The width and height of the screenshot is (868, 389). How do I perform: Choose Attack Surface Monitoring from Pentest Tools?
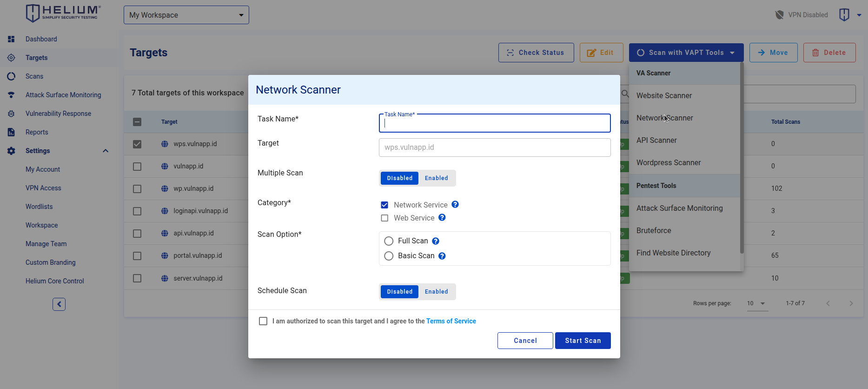684,208
